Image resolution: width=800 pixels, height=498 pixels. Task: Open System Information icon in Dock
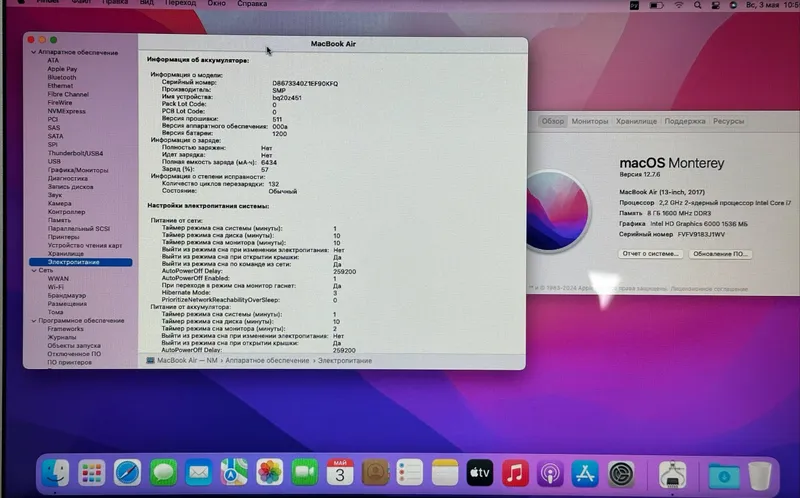click(672, 475)
